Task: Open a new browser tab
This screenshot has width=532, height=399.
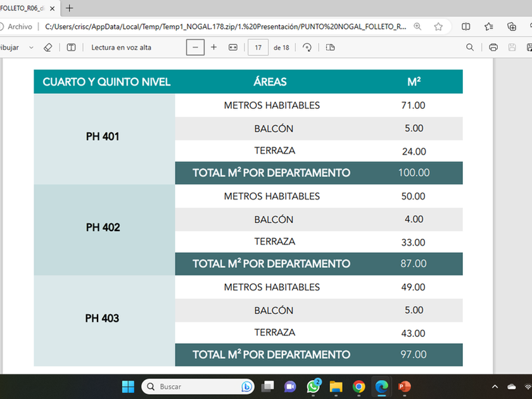Action: click(70, 8)
